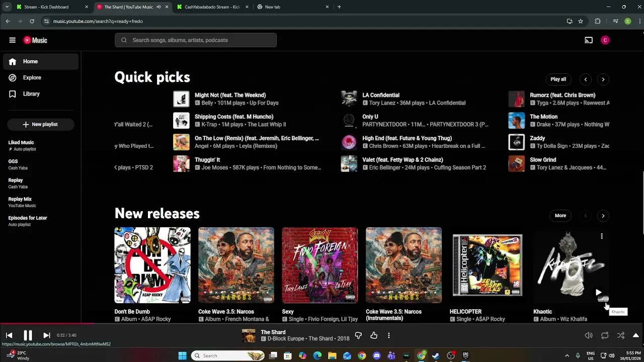This screenshot has height=362, width=644.
Task: Play The Motion song thumbnail
Action: coord(516,121)
